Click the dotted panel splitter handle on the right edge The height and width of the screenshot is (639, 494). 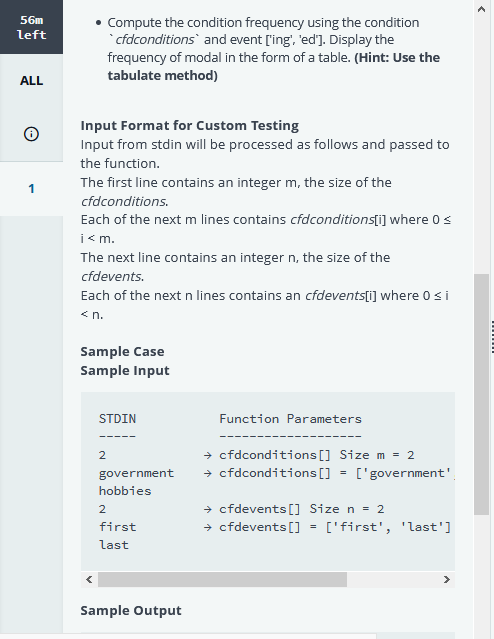pyautogui.click(x=492, y=337)
